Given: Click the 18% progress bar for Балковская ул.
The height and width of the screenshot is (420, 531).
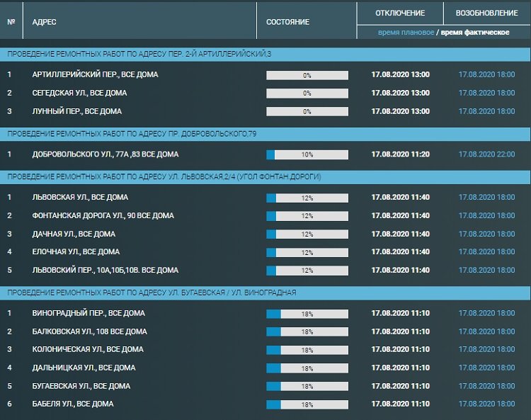Looking at the screenshot, I should (307, 331).
